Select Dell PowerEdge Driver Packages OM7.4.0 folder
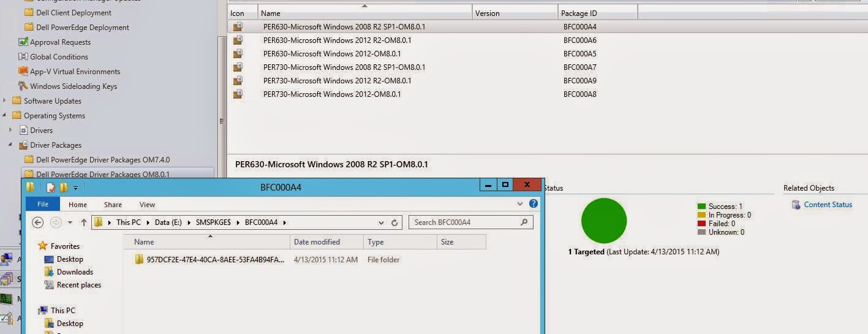Screen dimensions: 868x334 pos(103,160)
